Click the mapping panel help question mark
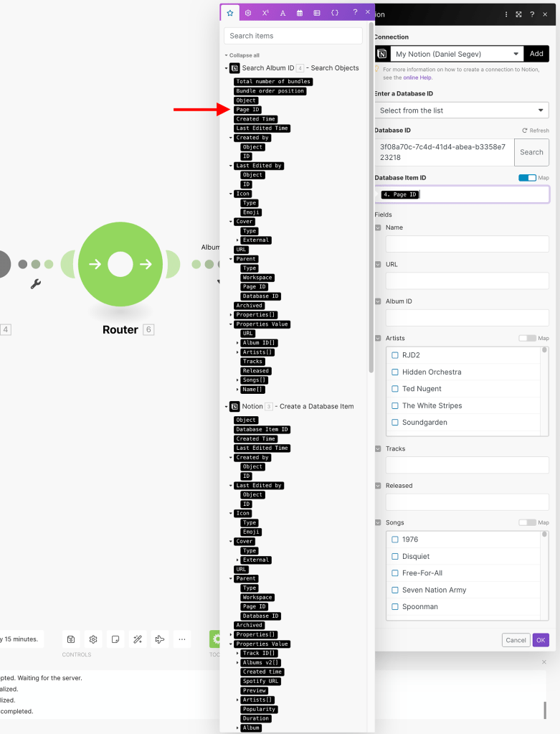The height and width of the screenshot is (734, 560). [355, 12]
